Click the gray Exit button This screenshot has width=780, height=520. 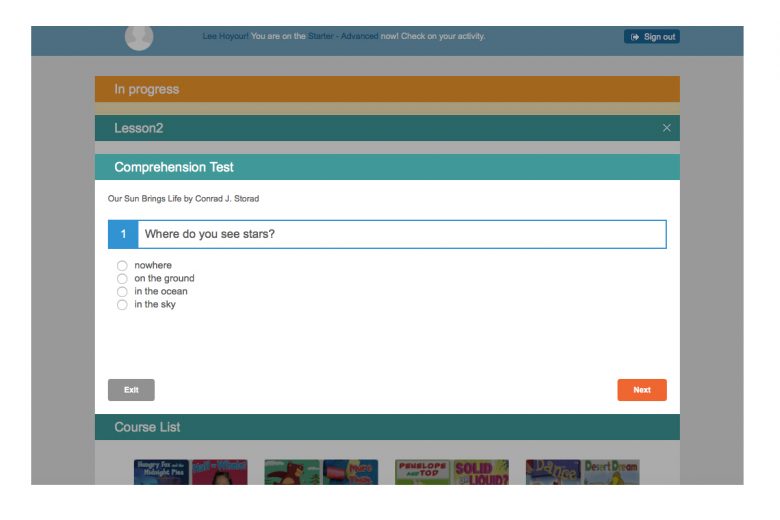click(x=131, y=390)
